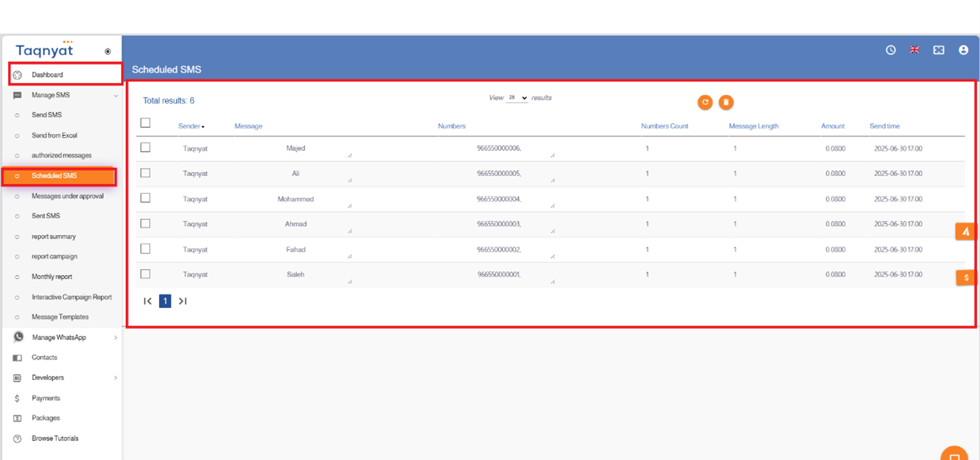This screenshot has height=460, width=980.
Task: Click the 966550000006 numbers text box
Action: pyautogui.click(x=499, y=149)
